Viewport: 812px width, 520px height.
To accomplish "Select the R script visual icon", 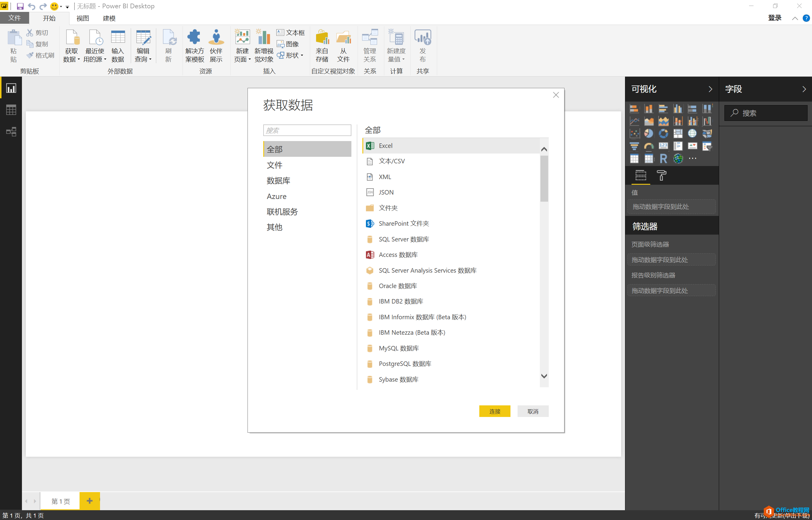I will point(663,158).
